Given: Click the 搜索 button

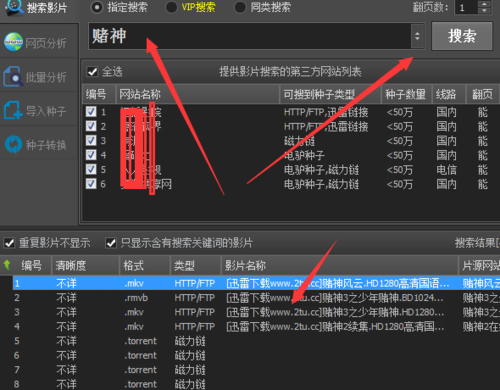Looking at the screenshot, I should (x=462, y=36).
